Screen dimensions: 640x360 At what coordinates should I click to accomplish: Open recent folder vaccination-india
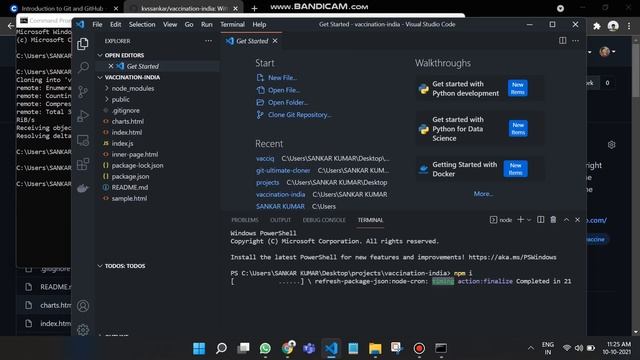pos(280,194)
